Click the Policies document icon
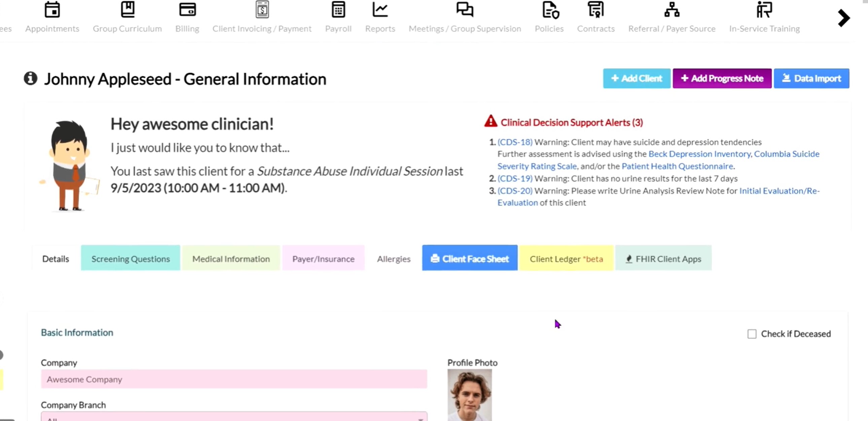Viewport: 868px width, 421px height. 550,9
